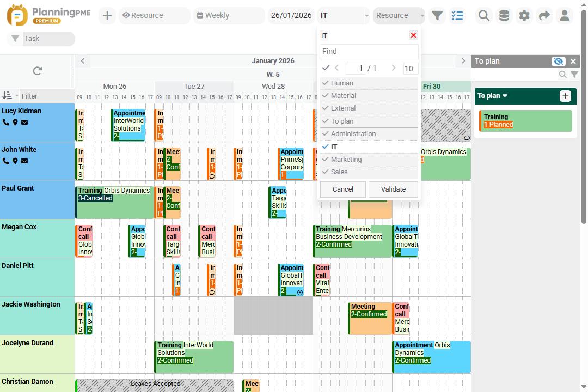Select the Wed 28 day header

point(273,86)
